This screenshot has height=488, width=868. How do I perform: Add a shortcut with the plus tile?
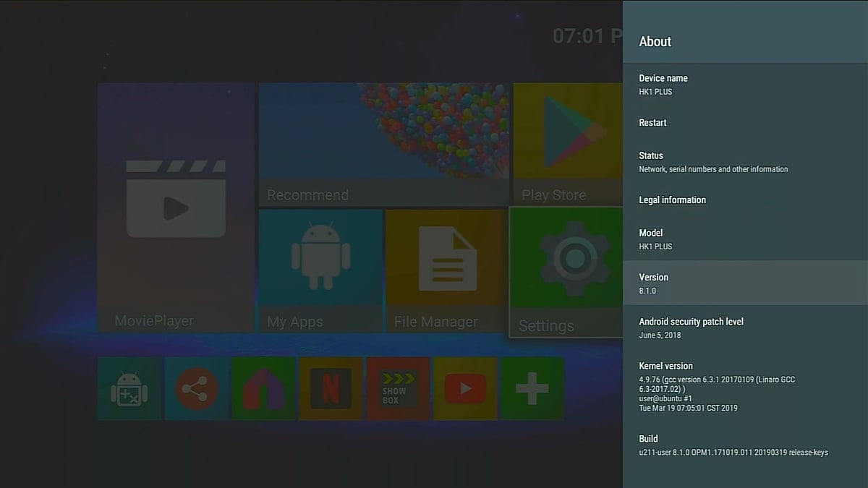click(532, 389)
